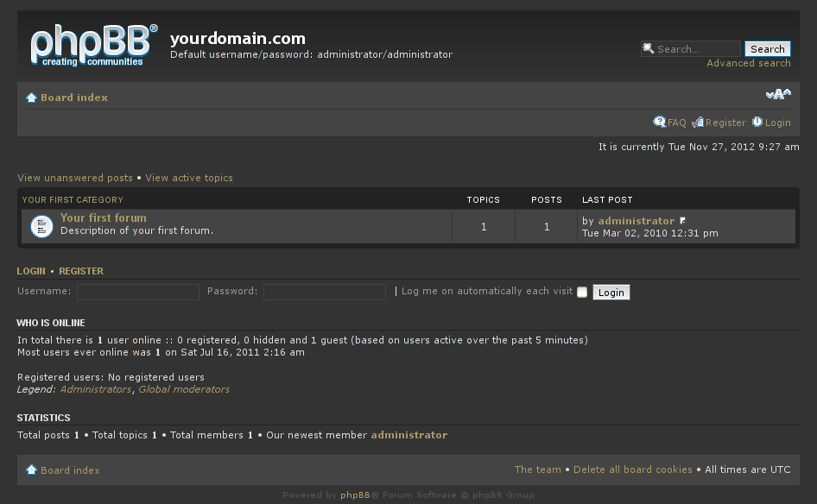Image resolution: width=817 pixels, height=504 pixels.
Task: Open newest member administrator link
Action: click(x=408, y=435)
